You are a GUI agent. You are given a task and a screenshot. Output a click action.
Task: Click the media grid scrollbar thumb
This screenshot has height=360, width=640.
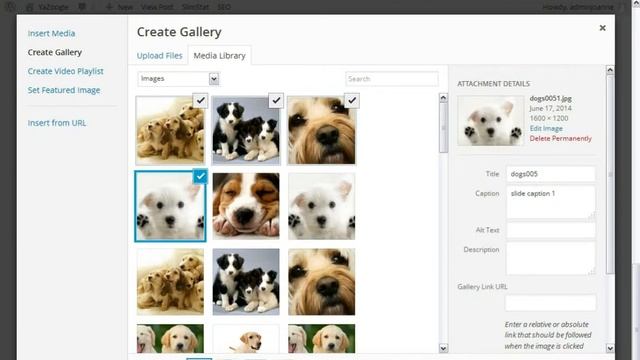[x=443, y=127]
